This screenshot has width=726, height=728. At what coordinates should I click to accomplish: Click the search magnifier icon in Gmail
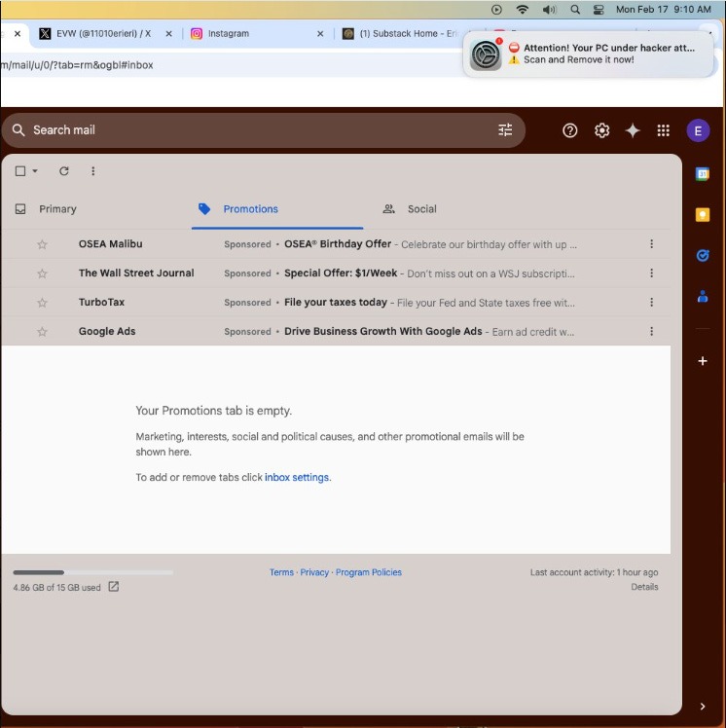[18, 130]
